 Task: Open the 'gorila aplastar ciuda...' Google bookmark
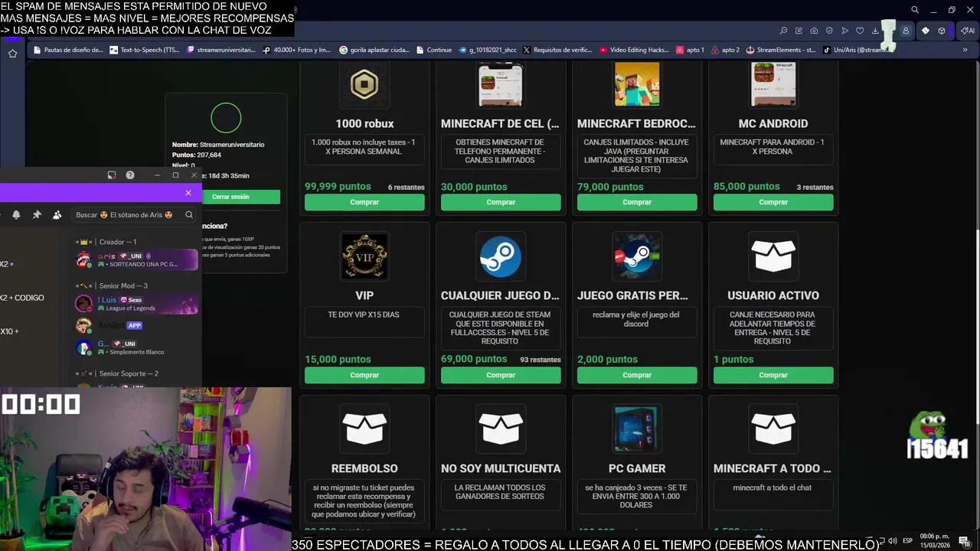(374, 50)
